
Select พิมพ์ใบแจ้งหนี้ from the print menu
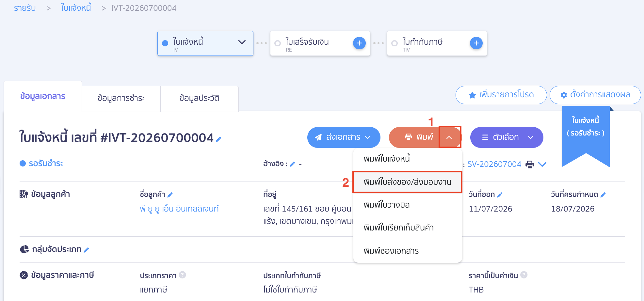(x=408, y=159)
